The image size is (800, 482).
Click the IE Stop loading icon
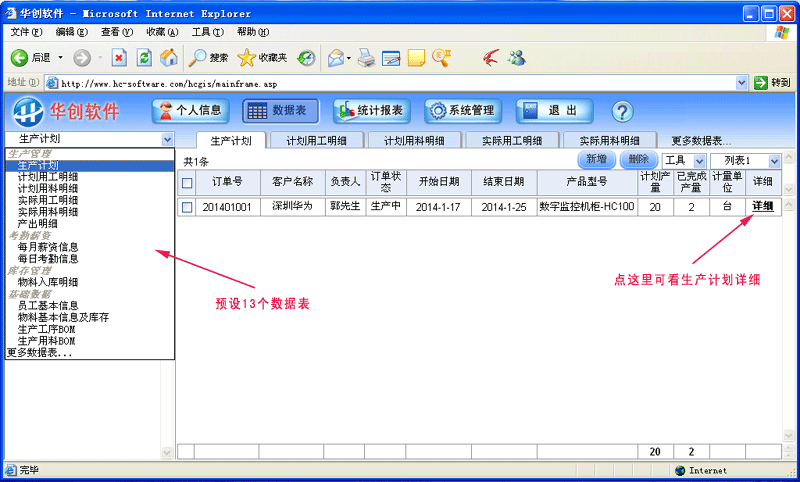[119, 58]
